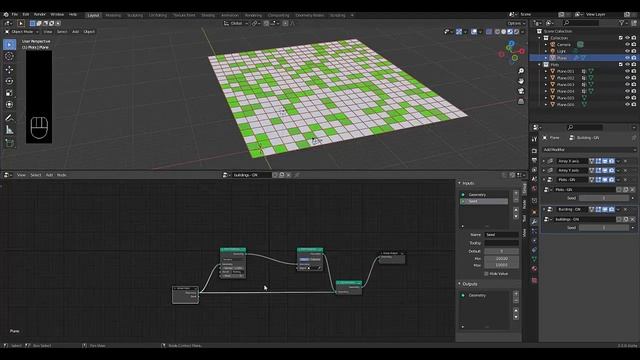Image resolution: width=640 pixels, height=360 pixels.
Task: Select the Geometry output in Outputs list
Action: [484, 295]
